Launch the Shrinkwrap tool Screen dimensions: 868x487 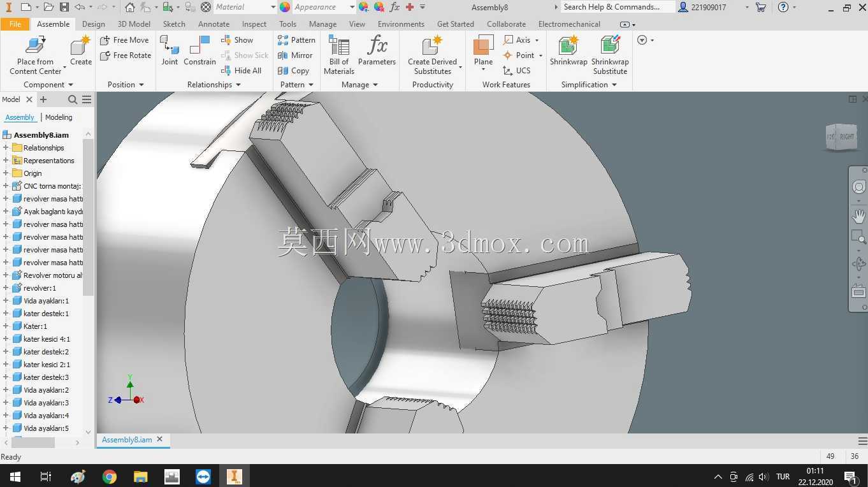coord(568,51)
